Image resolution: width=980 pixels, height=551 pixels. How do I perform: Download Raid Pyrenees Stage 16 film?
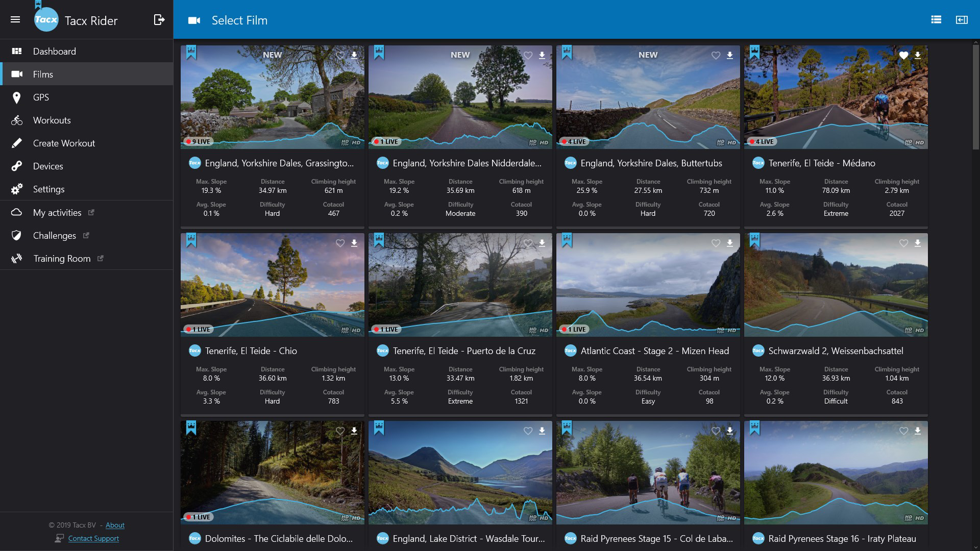918,431
